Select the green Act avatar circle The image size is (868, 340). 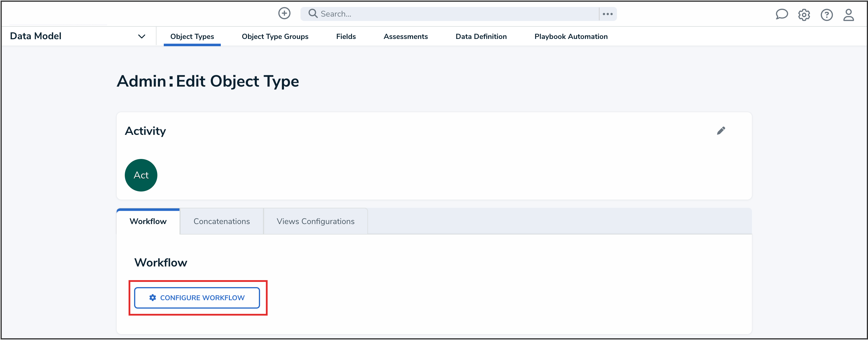pyautogui.click(x=141, y=175)
